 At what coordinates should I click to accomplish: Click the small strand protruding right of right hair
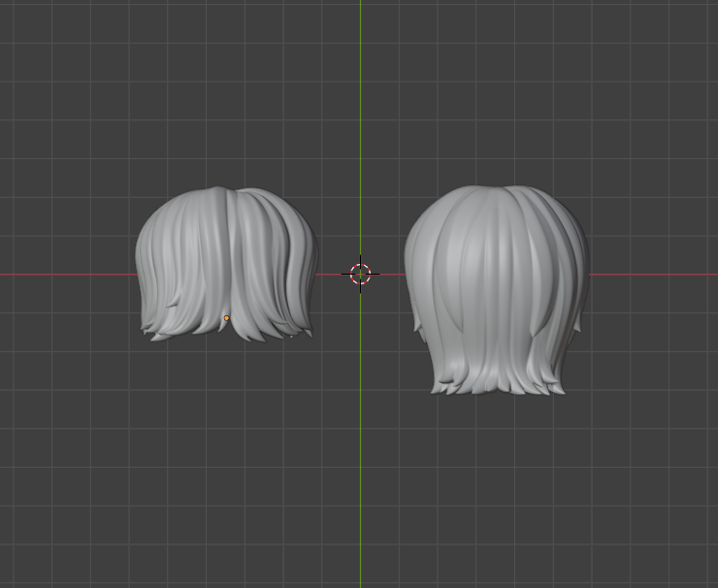578,331
